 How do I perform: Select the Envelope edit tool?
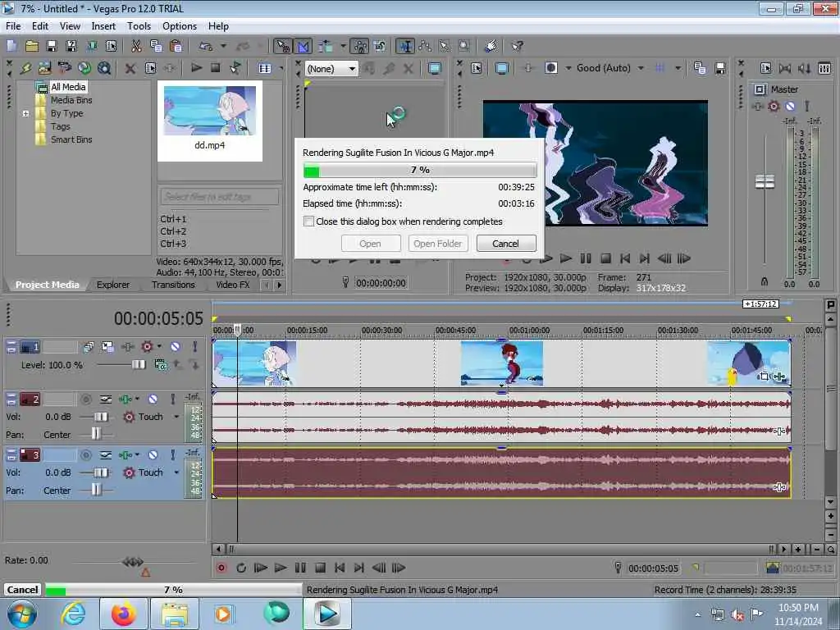pos(425,46)
